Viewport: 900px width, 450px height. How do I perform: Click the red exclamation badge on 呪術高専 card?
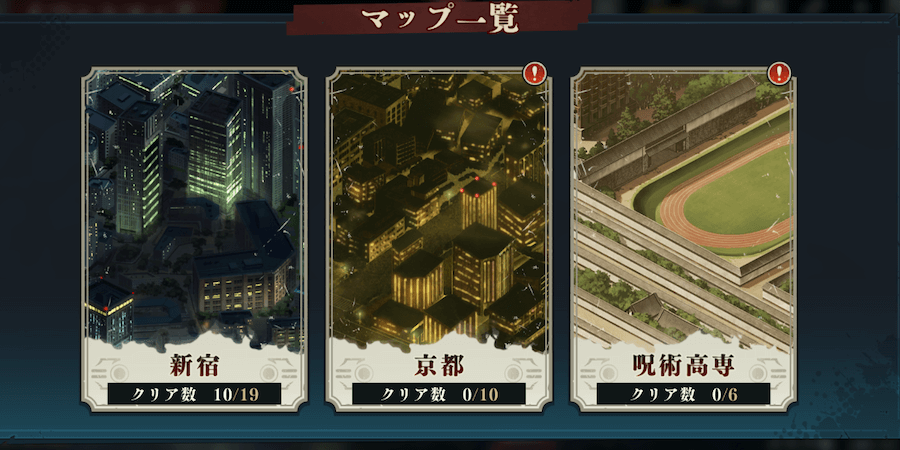click(779, 73)
